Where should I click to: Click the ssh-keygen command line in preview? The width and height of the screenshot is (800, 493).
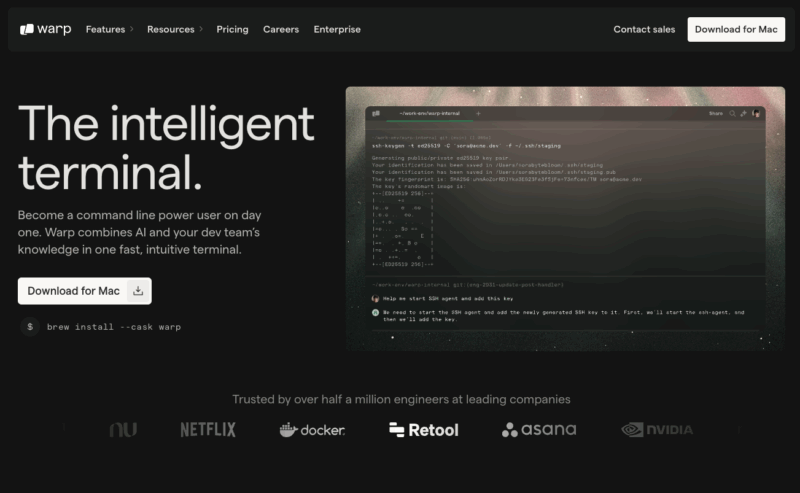pyautogui.click(x=466, y=146)
